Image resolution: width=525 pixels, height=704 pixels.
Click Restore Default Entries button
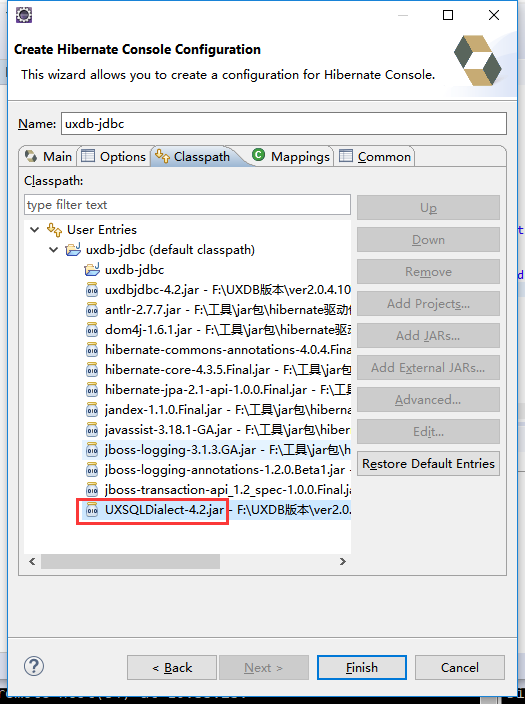coord(428,463)
